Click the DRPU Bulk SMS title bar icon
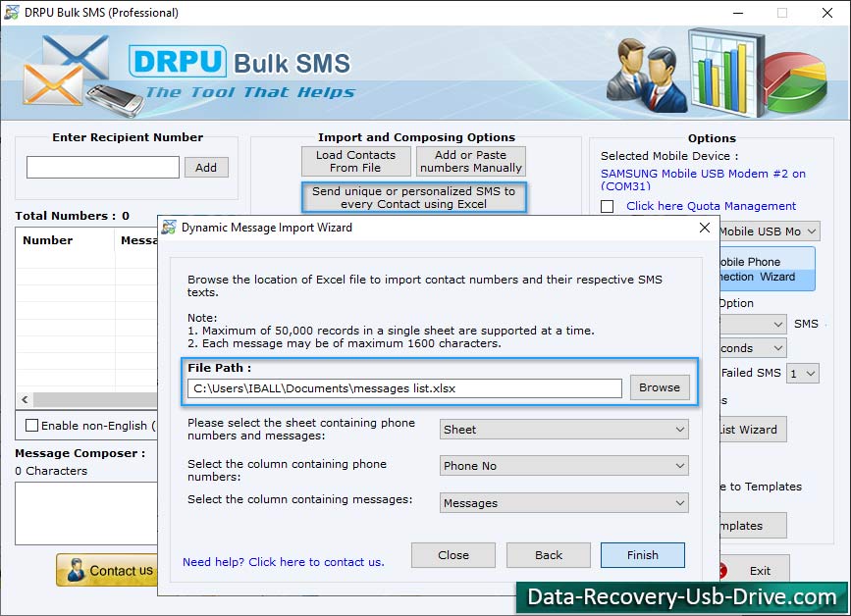 (x=11, y=12)
